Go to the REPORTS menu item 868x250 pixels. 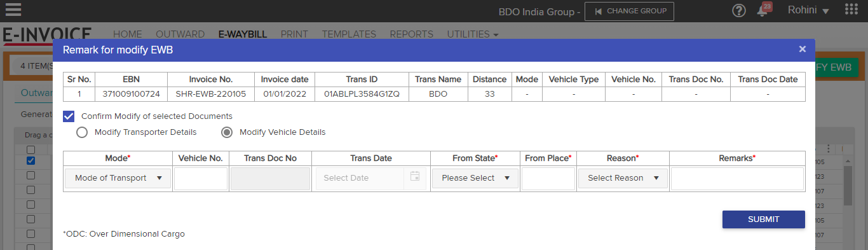[412, 34]
